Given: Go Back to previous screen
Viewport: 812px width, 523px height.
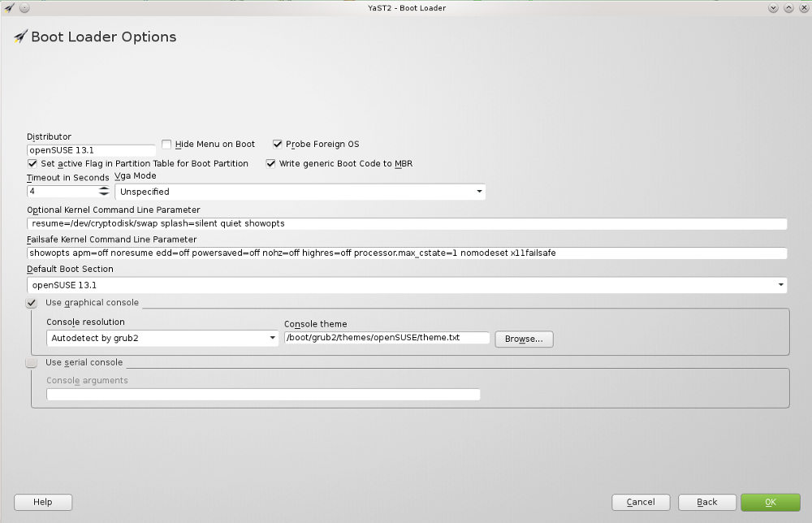Looking at the screenshot, I should coord(707,502).
